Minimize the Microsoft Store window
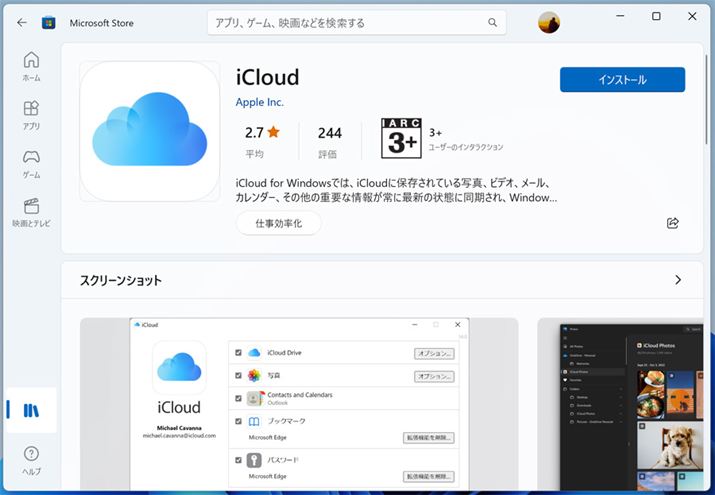Image resolution: width=715 pixels, height=495 pixels. click(620, 16)
